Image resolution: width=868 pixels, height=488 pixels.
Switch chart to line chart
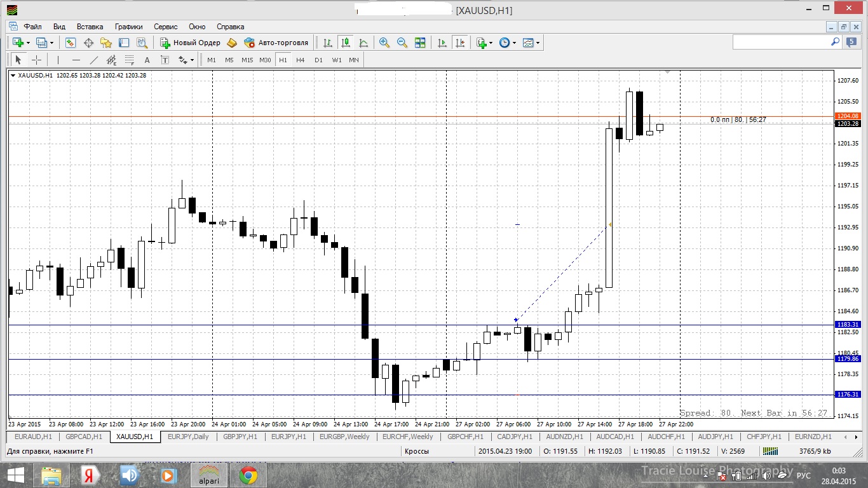363,43
